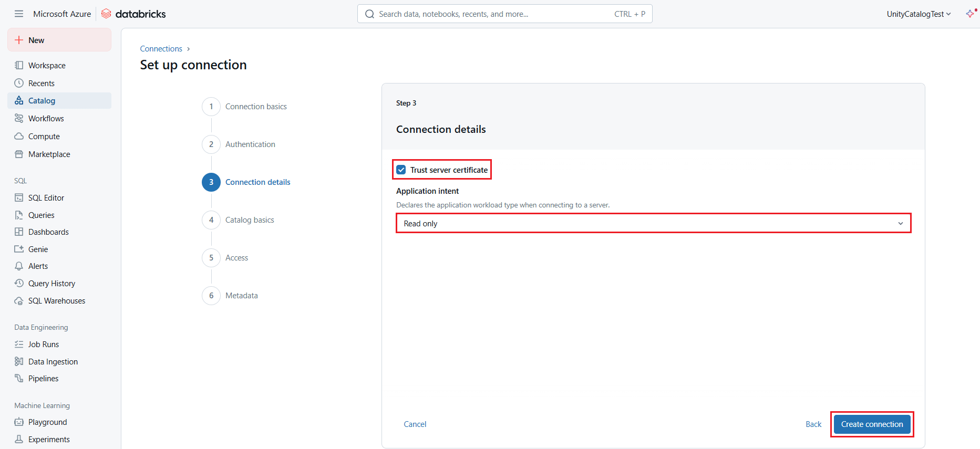Open SQL Editor in sidebar
Viewport: 980px width, 449px height.
(46, 198)
